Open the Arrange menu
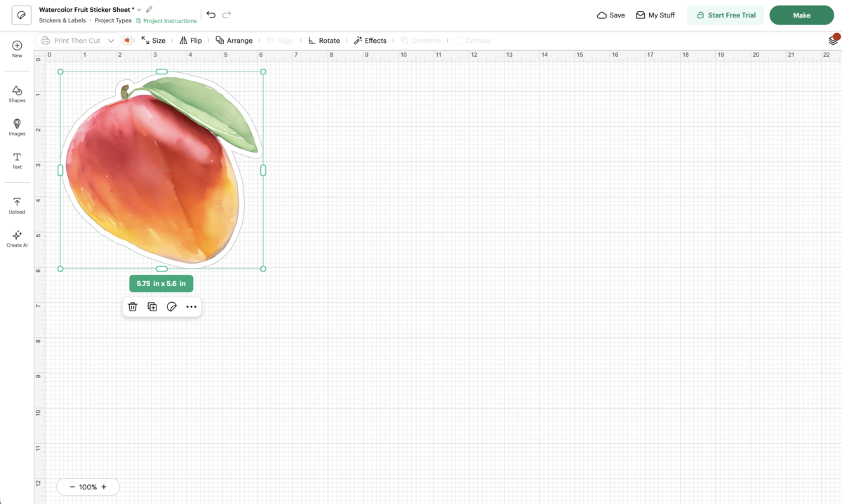The image size is (842, 504). click(x=234, y=41)
